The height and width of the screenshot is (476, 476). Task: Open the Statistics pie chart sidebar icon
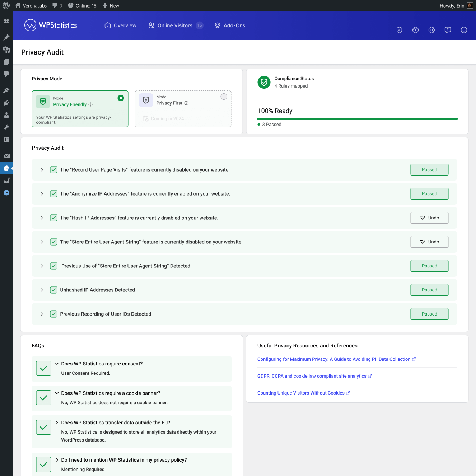(x=6, y=168)
